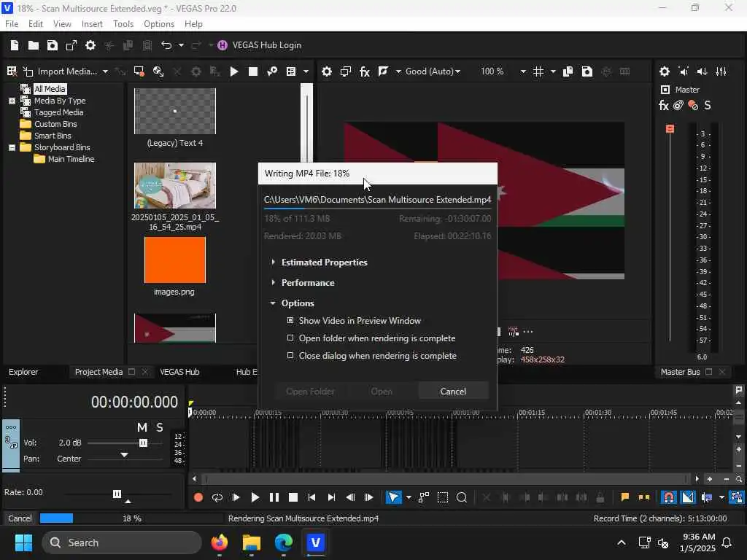Toggle preview overlays grid icon
This screenshot has height=560, width=747.
pyautogui.click(x=538, y=71)
